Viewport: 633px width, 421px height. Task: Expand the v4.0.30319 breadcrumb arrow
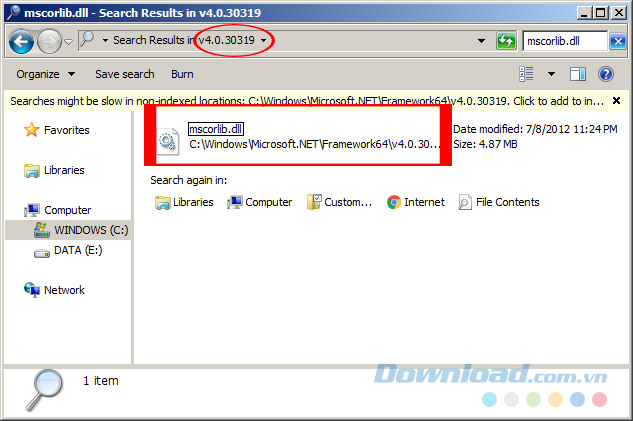point(264,40)
